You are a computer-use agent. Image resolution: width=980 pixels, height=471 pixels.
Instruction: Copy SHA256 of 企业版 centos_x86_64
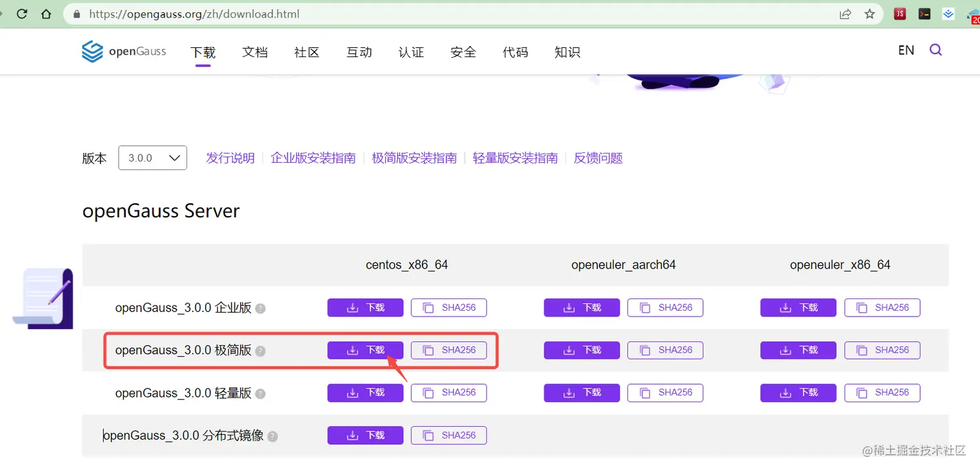449,308
